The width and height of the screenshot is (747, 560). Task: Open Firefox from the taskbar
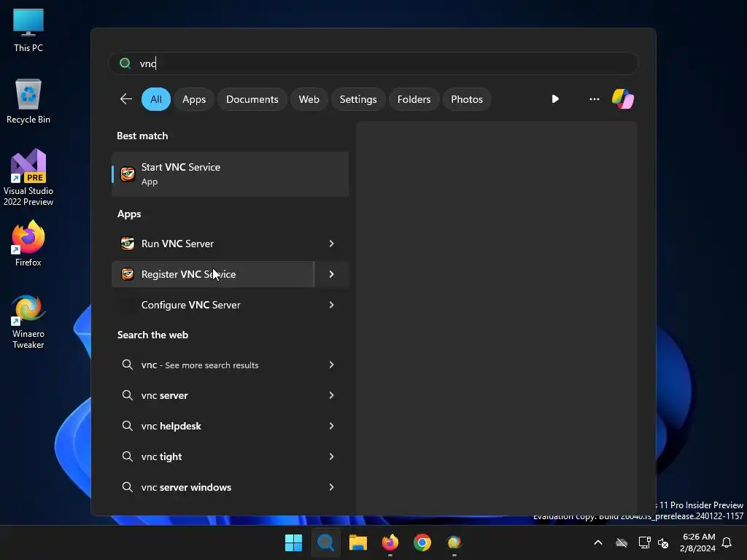pyautogui.click(x=390, y=542)
